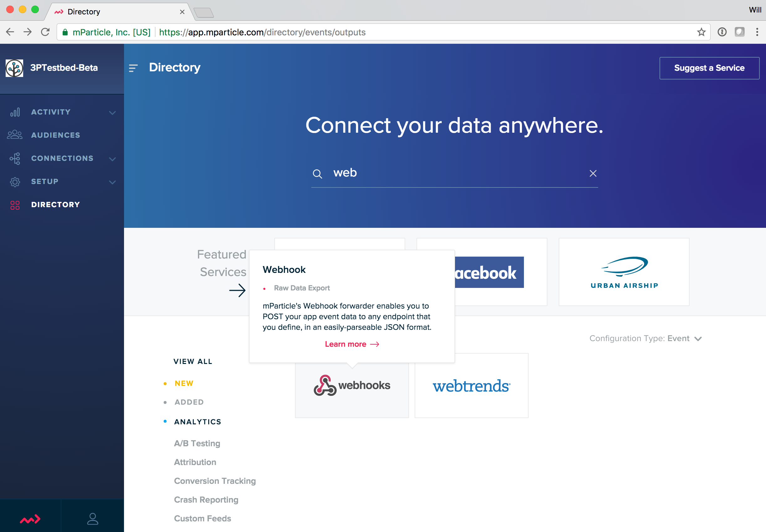The height and width of the screenshot is (532, 766).
Task: Collapse sidebar with hamburger menu icon
Action: 133,68
